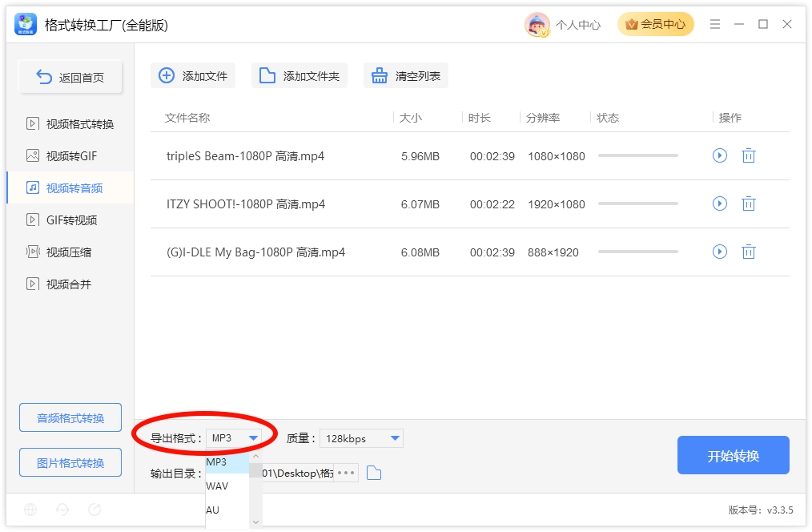Click the ITZY SHOOT! progress bar

coord(638,204)
